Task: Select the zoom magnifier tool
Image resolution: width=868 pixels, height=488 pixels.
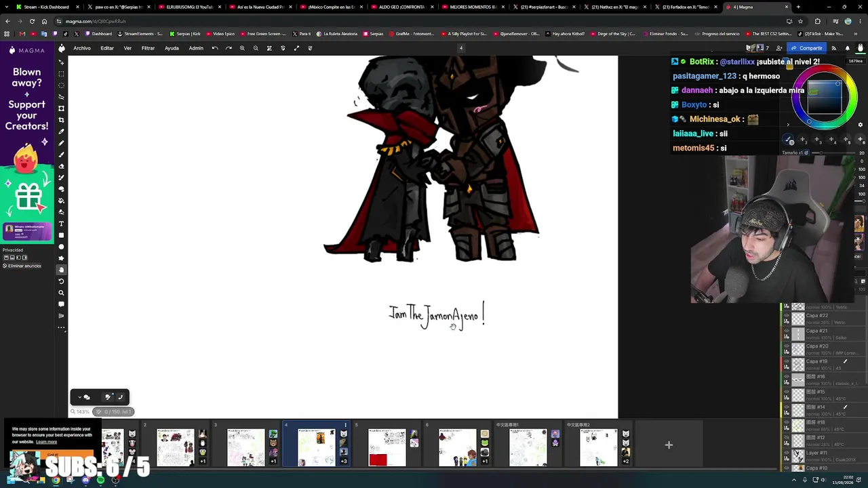Action: [61, 293]
